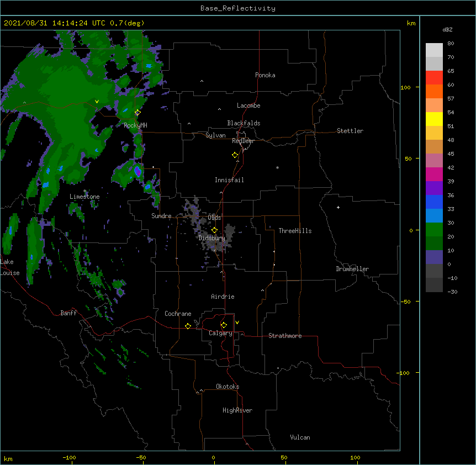
Task: Click the Lake Louise label
Action: pos(10,267)
